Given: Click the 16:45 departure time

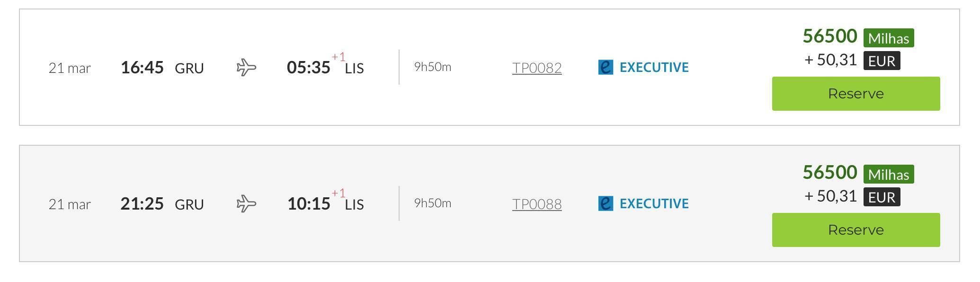Looking at the screenshot, I should (142, 67).
